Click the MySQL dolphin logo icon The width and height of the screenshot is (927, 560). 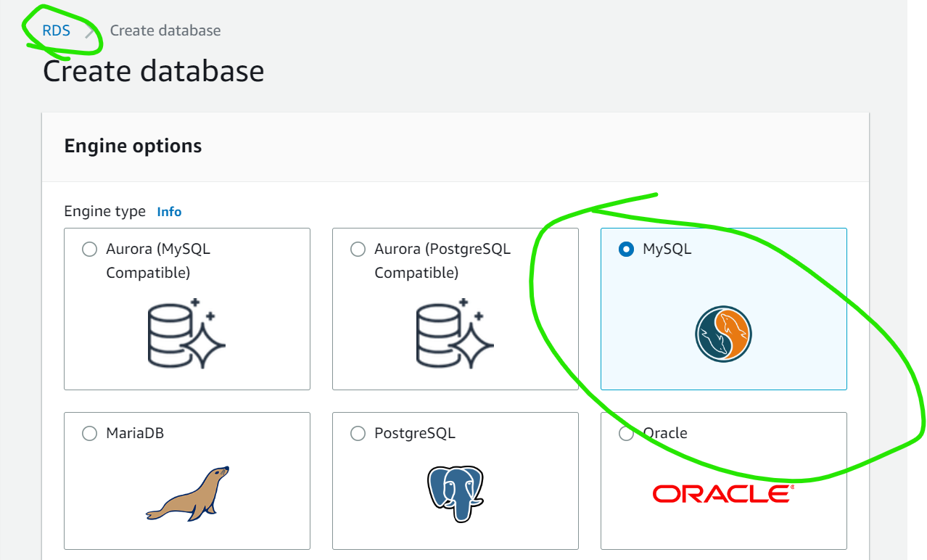pos(723,334)
